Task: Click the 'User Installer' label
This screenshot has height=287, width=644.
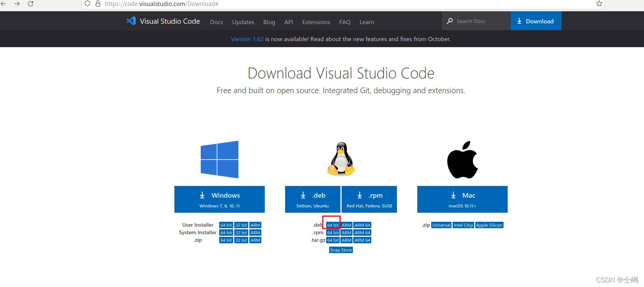Action: 198,225
